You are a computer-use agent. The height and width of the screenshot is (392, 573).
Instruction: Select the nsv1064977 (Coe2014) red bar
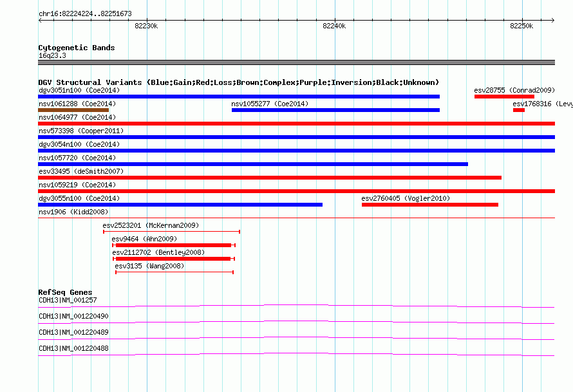click(296, 124)
